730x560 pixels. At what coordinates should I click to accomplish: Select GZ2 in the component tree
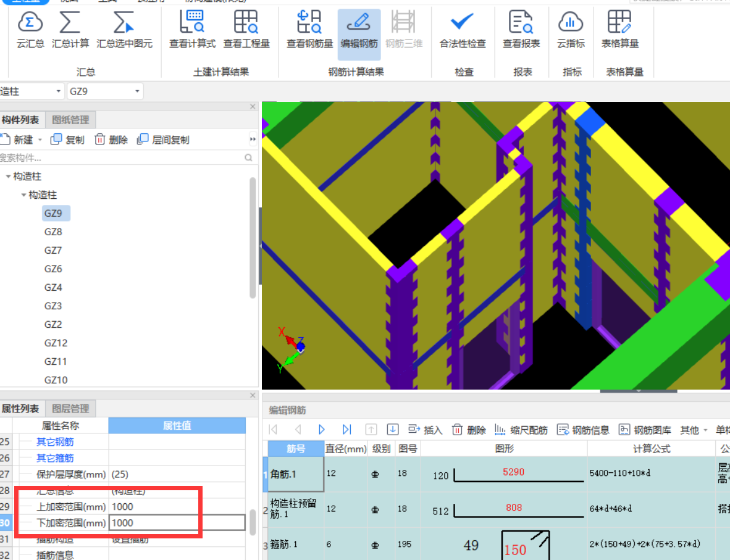[53, 325]
